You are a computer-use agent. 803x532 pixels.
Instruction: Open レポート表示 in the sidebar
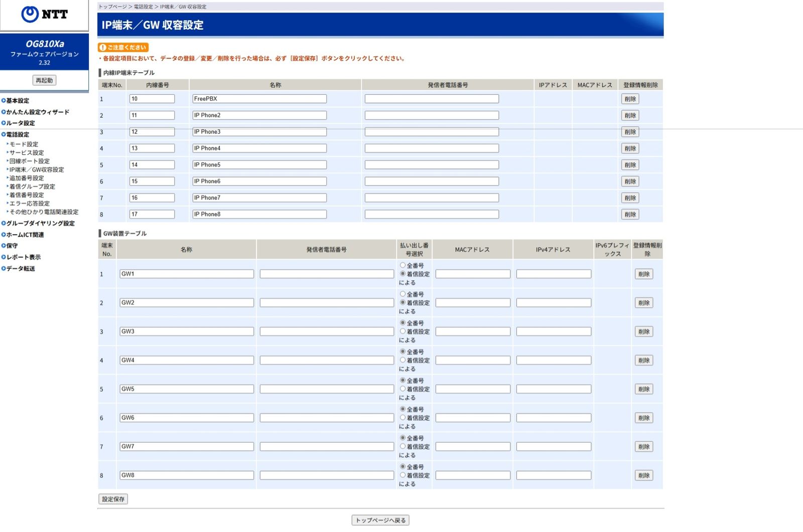tap(23, 257)
